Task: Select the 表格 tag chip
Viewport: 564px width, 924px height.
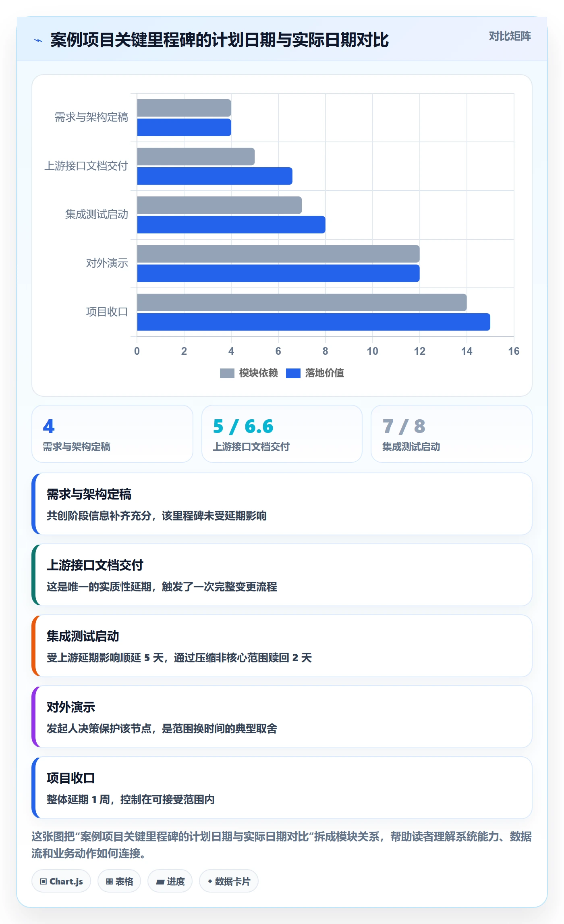Action: [x=119, y=881]
